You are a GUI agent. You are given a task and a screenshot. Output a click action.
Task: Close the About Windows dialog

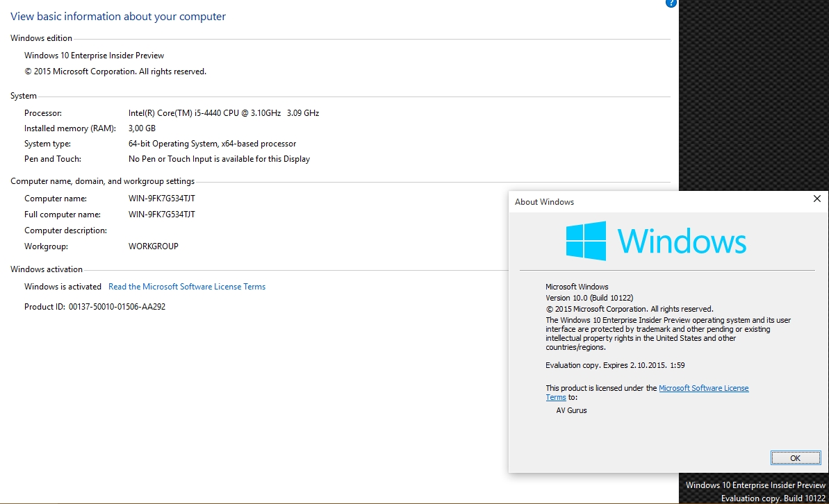[816, 199]
